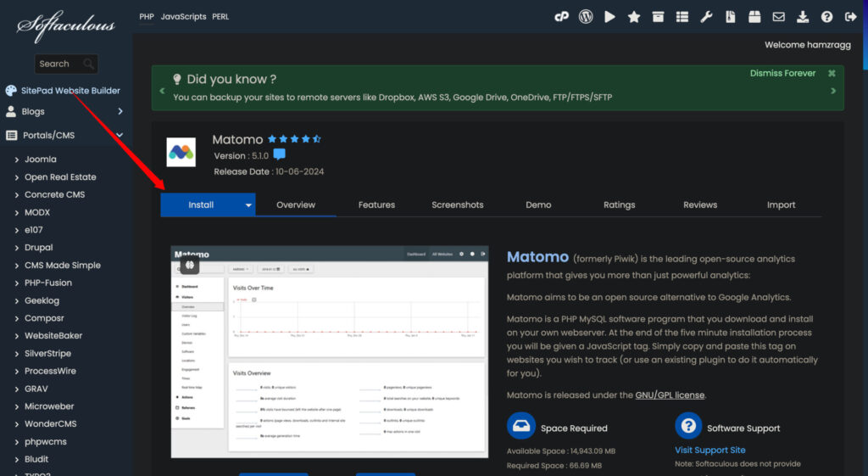Open the Install button dropdown arrow
Image resolution: width=868 pixels, height=476 pixels.
248,205
